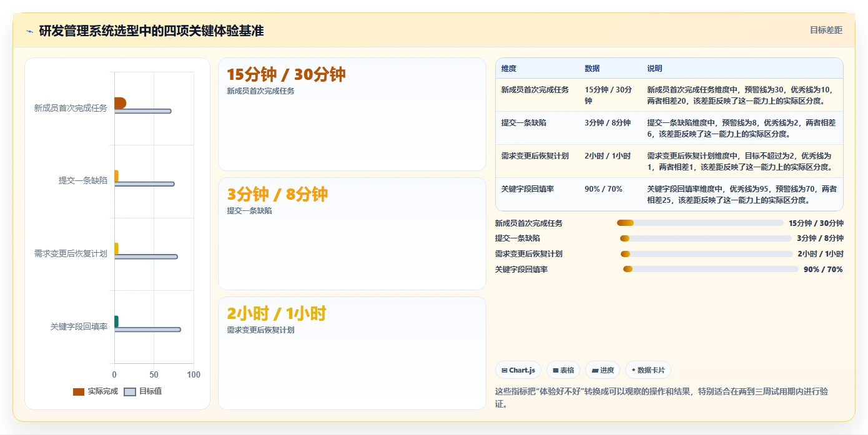Click the 2小时 / 1小时 data card
Screen dimensions: 868x435
352,353
